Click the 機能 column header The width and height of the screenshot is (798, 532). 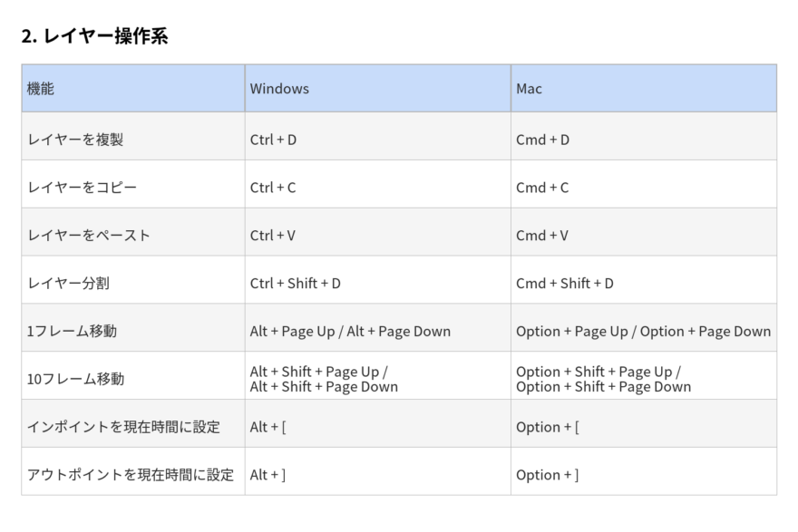(41, 89)
